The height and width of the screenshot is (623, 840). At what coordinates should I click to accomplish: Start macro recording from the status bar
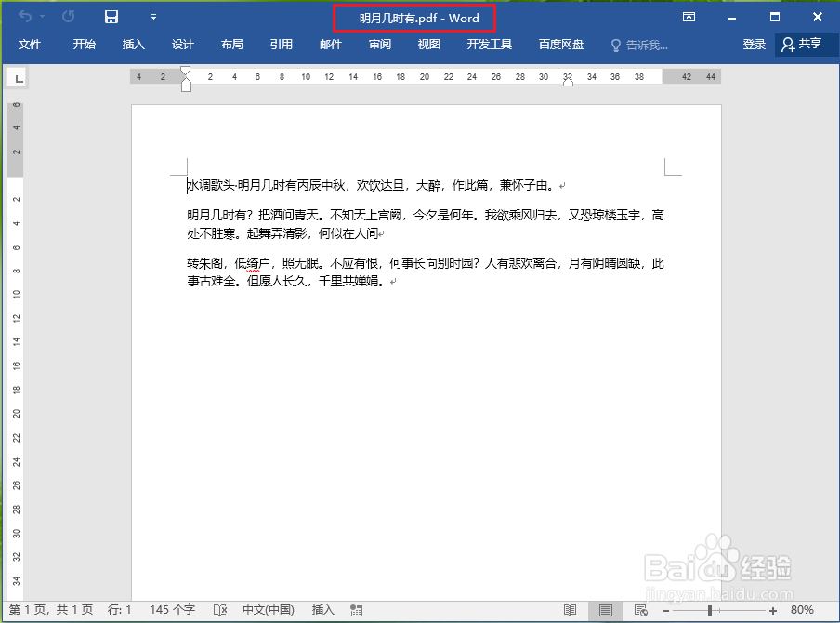[x=356, y=610]
